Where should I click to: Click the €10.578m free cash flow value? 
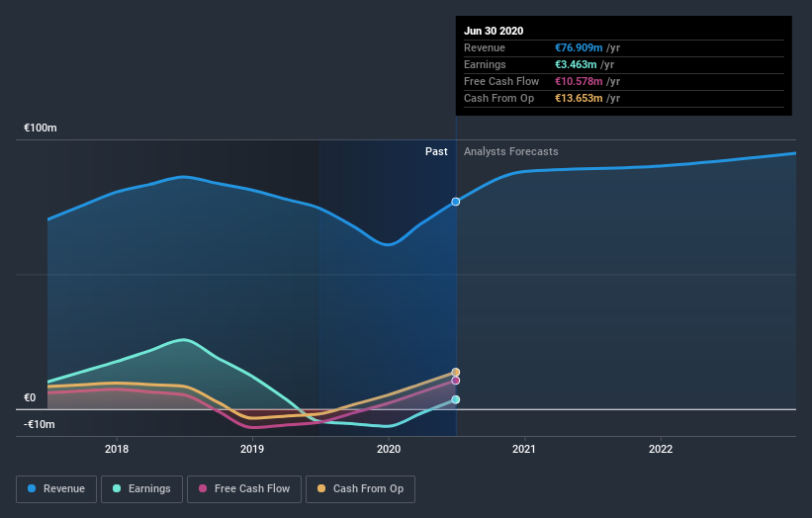click(x=579, y=81)
